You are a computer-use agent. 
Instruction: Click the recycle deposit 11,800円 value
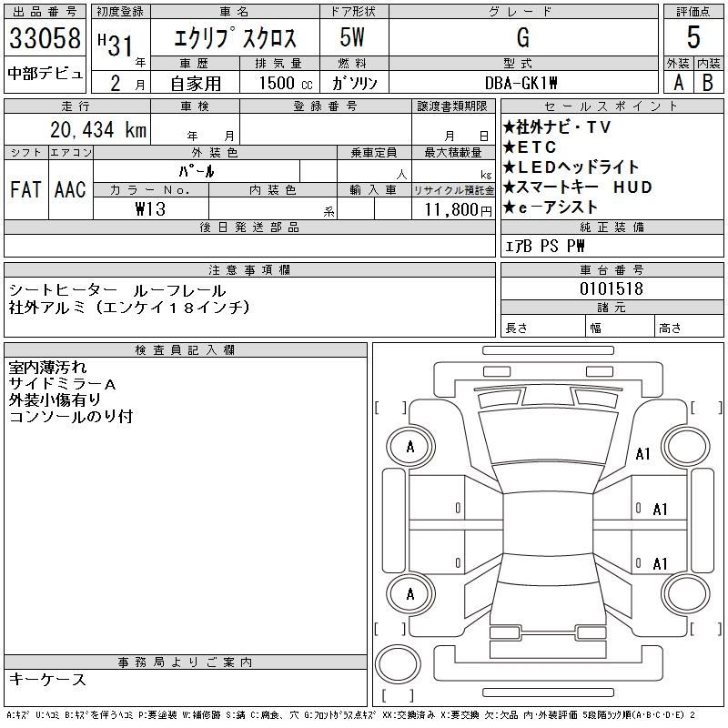click(x=458, y=209)
